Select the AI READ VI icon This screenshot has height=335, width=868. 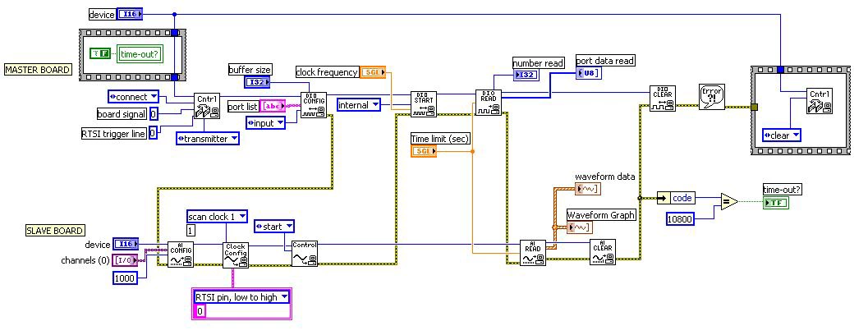tap(533, 252)
